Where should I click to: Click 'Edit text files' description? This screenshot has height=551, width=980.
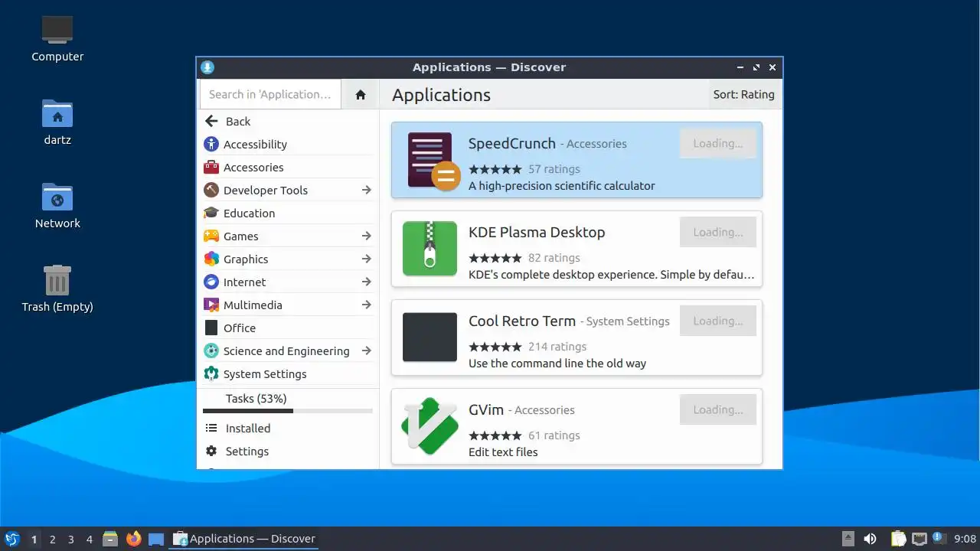(x=503, y=452)
